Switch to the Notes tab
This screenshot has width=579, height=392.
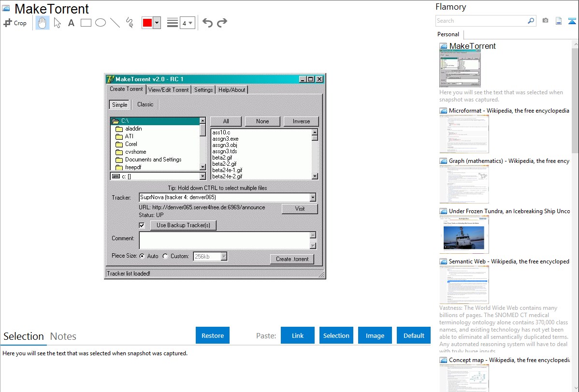[63, 336]
